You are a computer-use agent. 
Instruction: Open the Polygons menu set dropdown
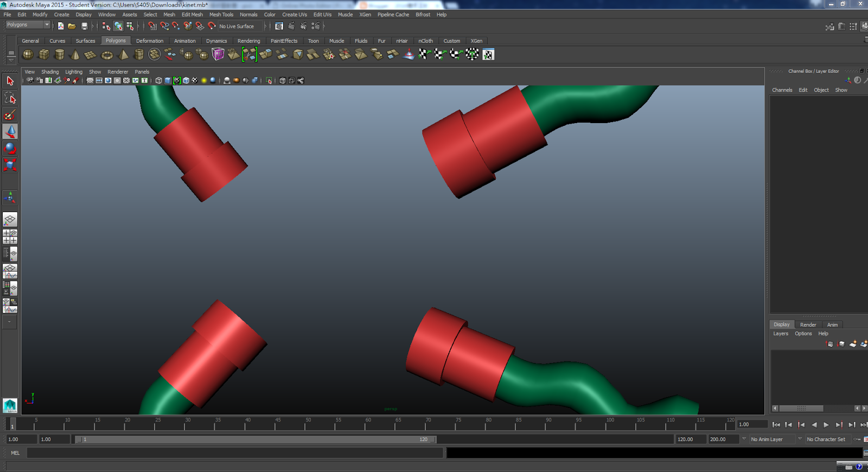pos(28,25)
